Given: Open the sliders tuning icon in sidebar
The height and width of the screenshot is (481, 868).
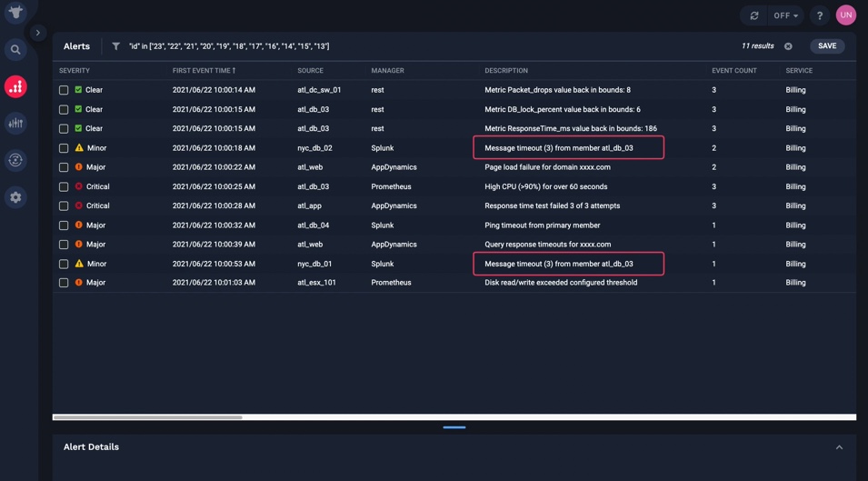Looking at the screenshot, I should point(15,123).
